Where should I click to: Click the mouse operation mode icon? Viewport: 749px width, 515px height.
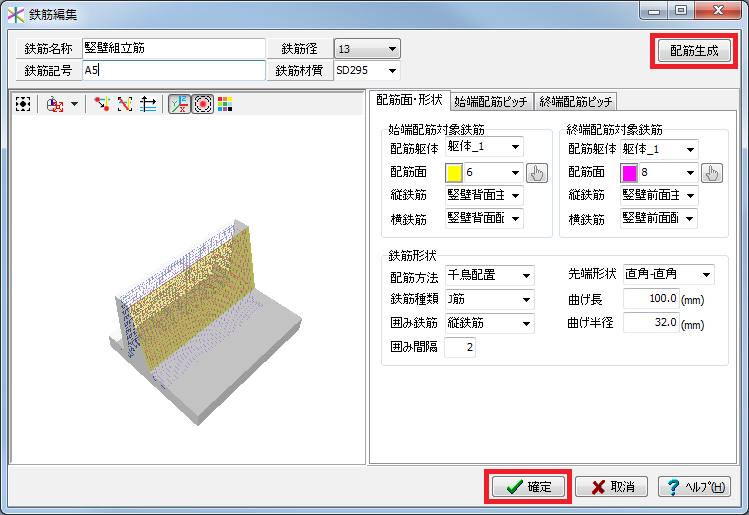pos(55,104)
